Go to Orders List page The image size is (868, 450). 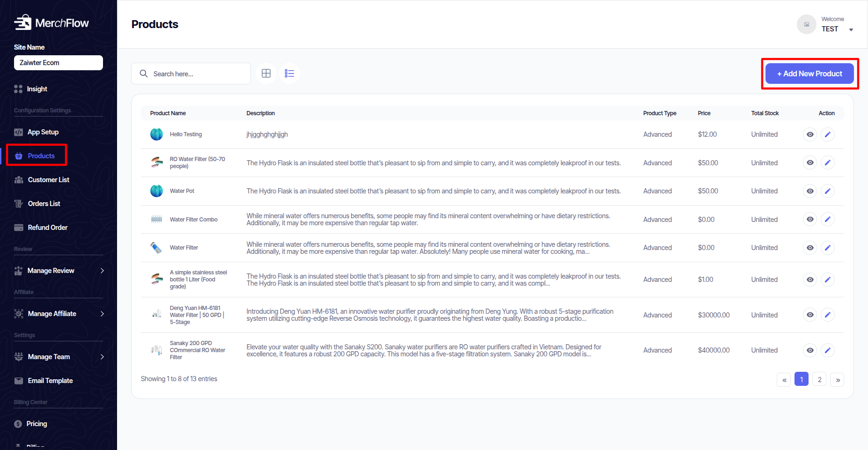(x=44, y=204)
